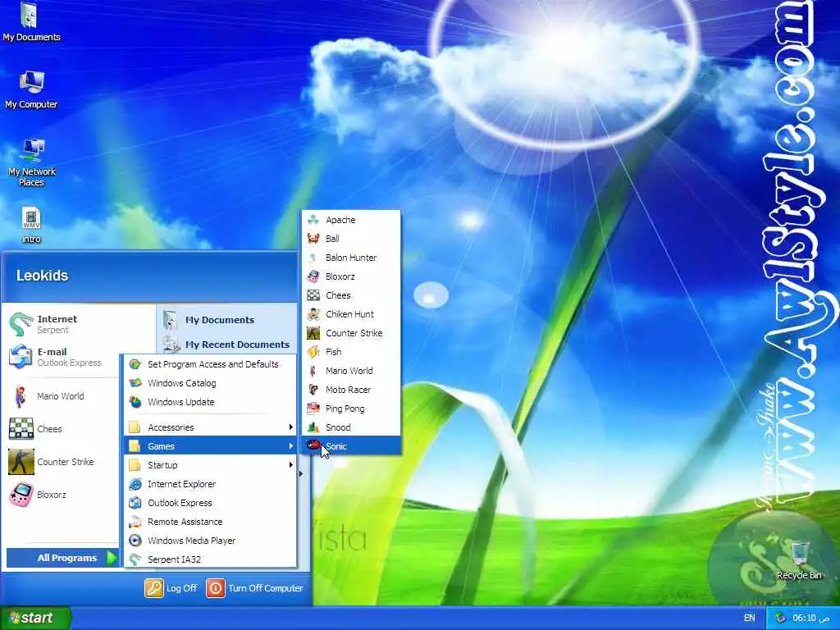Open Internet Serpent browser icon
The height and width of the screenshot is (630, 840).
tap(21, 324)
